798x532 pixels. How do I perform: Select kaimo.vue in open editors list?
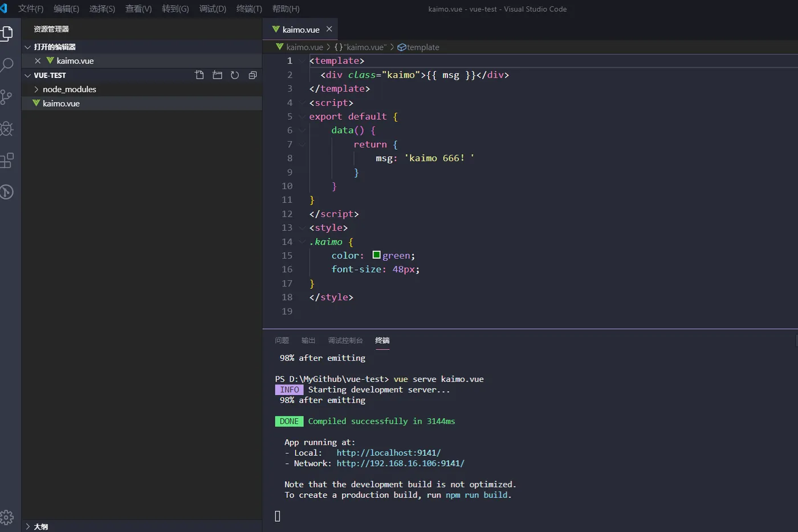click(x=142, y=61)
